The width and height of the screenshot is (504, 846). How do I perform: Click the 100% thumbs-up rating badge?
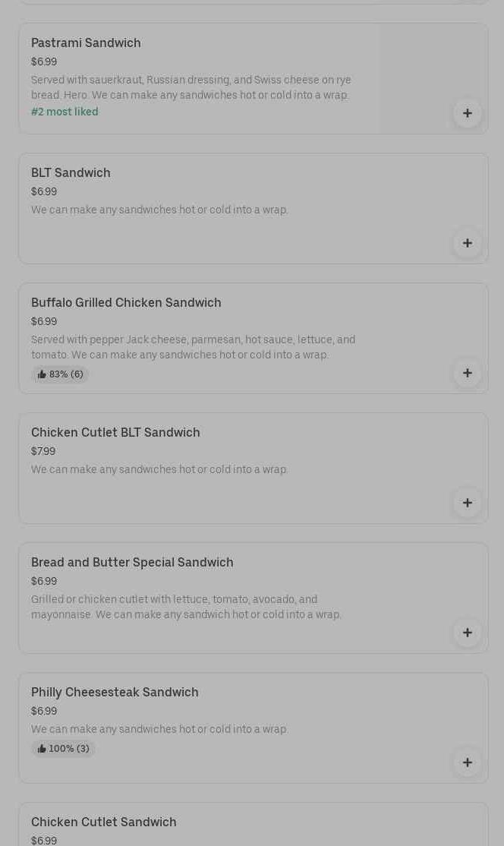pos(63,749)
